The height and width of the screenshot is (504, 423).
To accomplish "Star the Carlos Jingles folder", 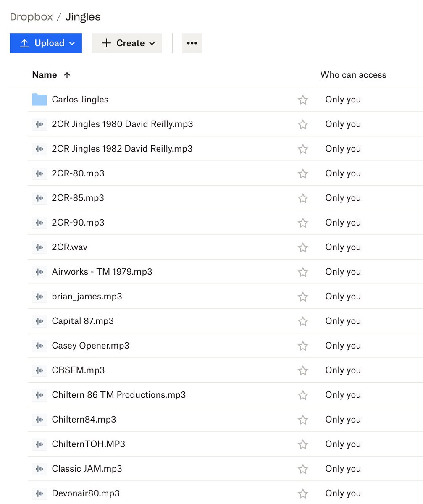I will (303, 100).
